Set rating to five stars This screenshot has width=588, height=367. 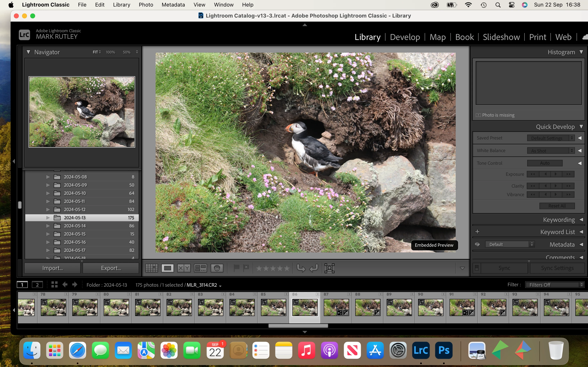pos(287,268)
